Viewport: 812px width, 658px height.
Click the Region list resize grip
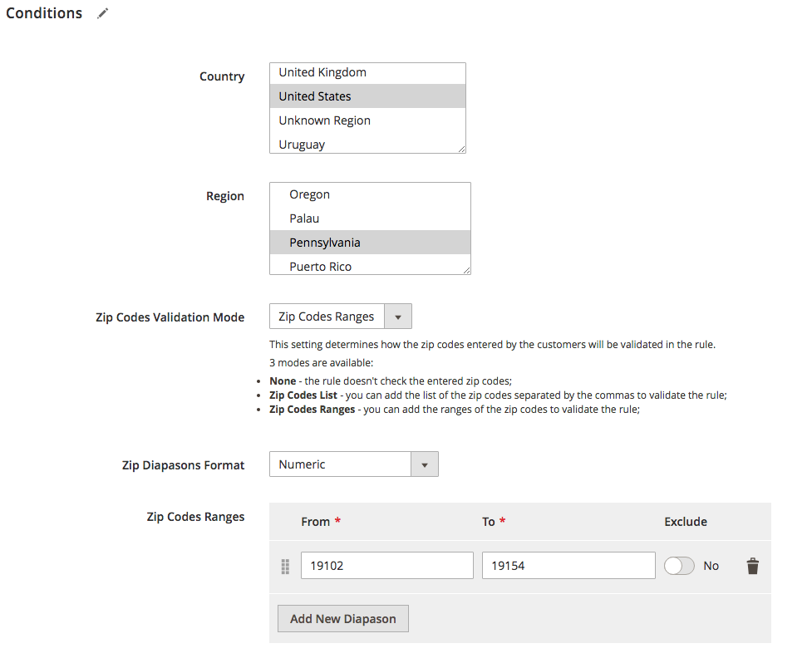click(x=466, y=270)
